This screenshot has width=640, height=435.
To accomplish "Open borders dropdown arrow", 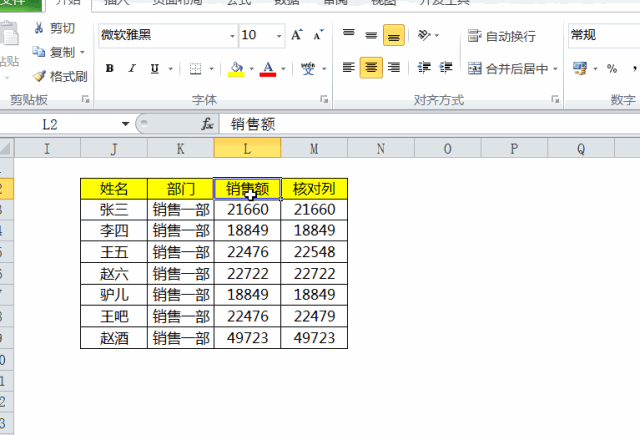I will pyautogui.click(x=211, y=69).
